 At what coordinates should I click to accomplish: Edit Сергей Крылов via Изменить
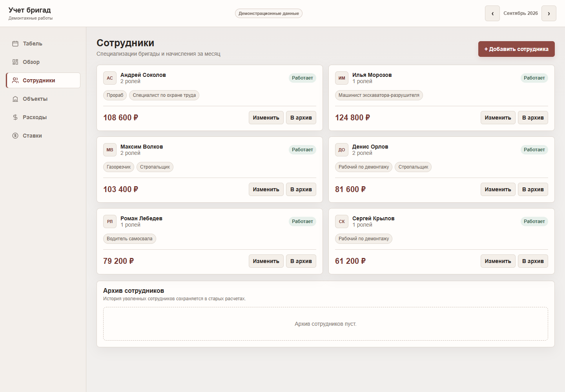[x=498, y=261]
